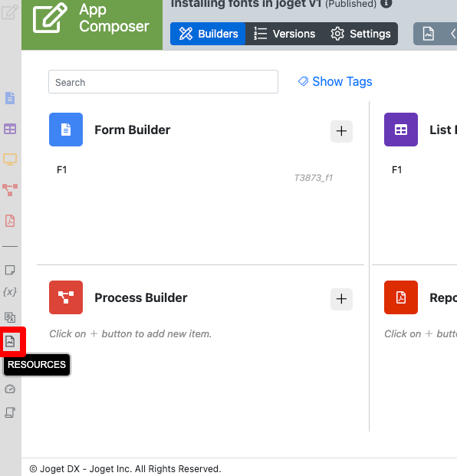The width and height of the screenshot is (457, 476).
Task: Add a new process with plus button
Action: pyautogui.click(x=341, y=299)
